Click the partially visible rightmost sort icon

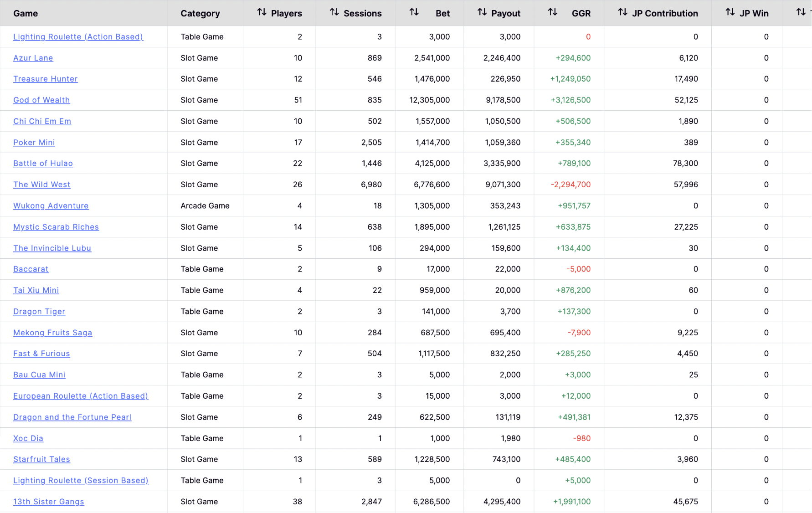[801, 12]
